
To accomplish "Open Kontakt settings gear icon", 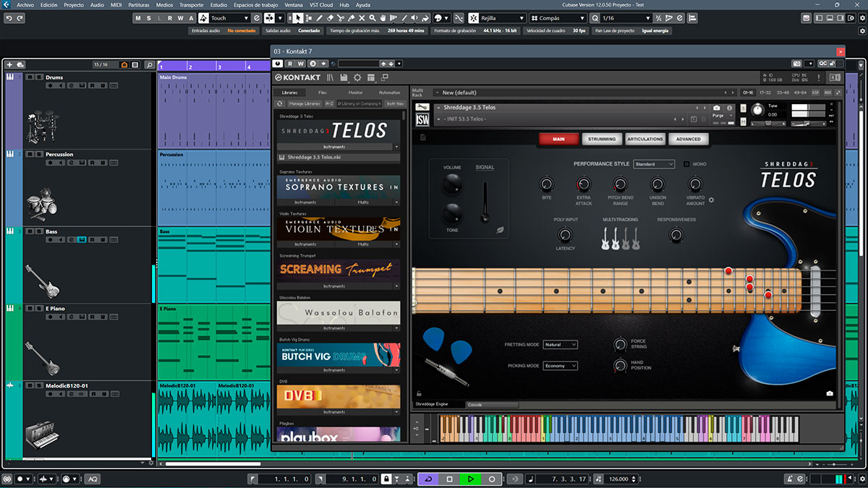I will tap(357, 77).
